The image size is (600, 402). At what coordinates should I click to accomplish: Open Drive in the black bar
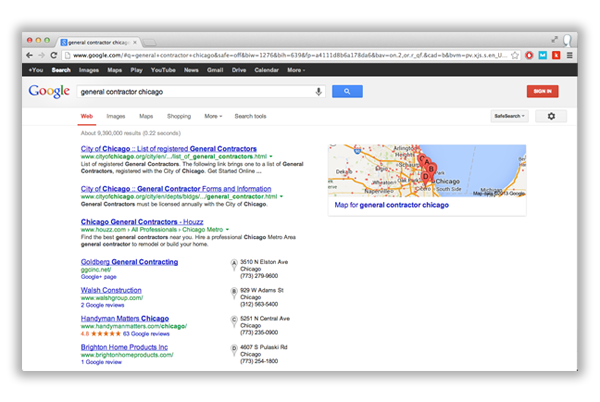(239, 70)
